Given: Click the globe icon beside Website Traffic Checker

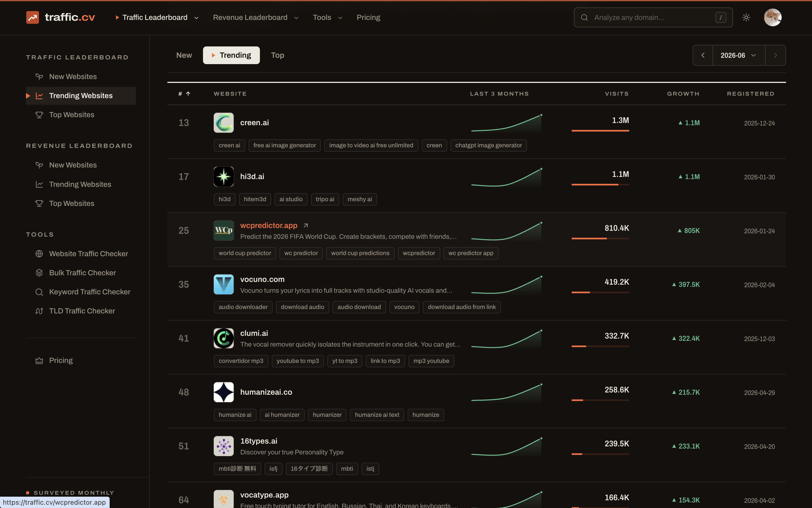Looking at the screenshot, I should coord(39,254).
